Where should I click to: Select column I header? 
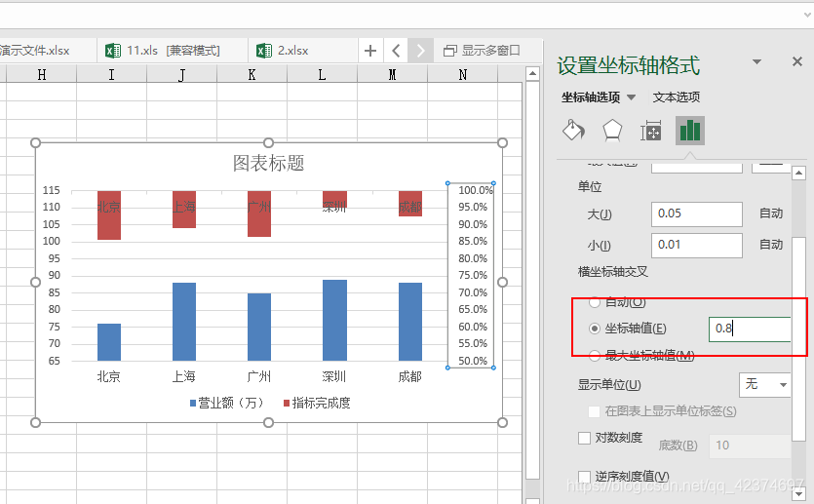111,75
